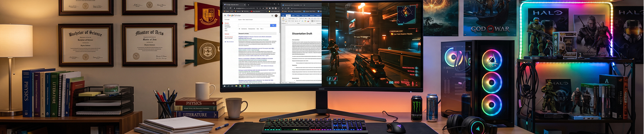Toggle underline formatting in Word

tap(293, 21)
